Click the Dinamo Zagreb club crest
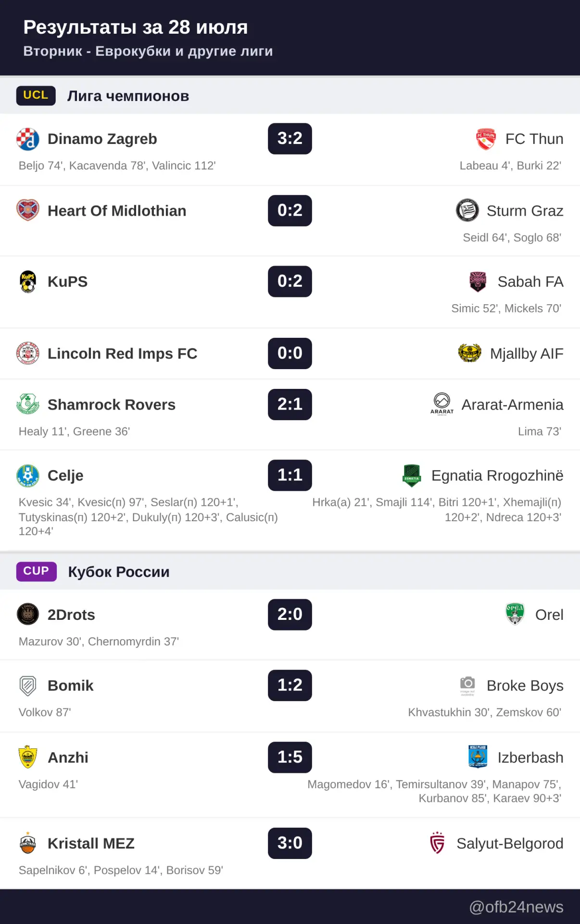Image resolution: width=580 pixels, height=924 pixels. (28, 139)
